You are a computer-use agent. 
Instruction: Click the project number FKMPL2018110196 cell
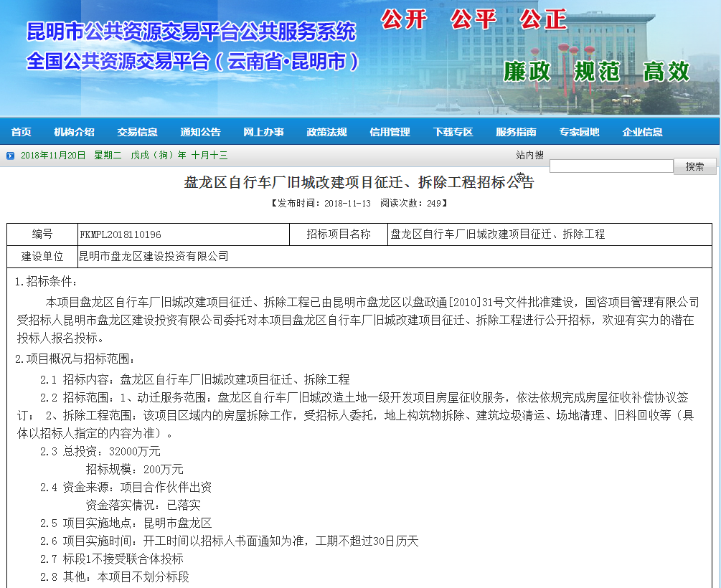click(182, 234)
